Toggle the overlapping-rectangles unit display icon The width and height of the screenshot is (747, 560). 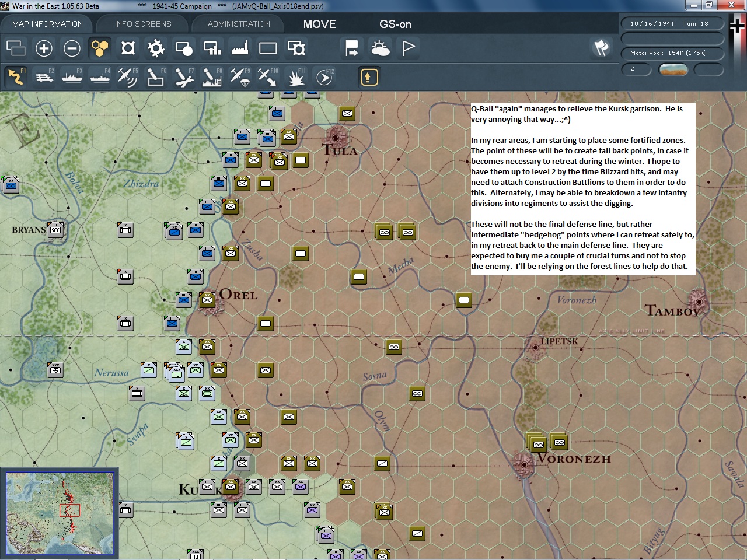tap(16, 48)
